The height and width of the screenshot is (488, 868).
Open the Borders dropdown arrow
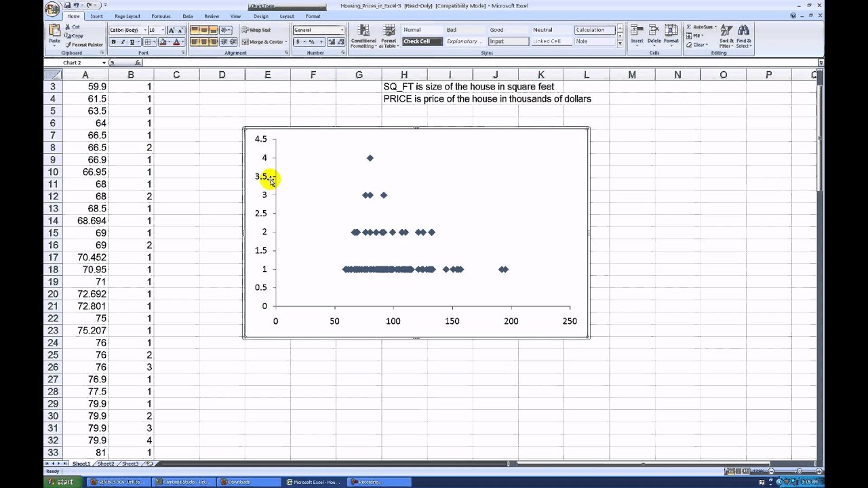point(153,42)
